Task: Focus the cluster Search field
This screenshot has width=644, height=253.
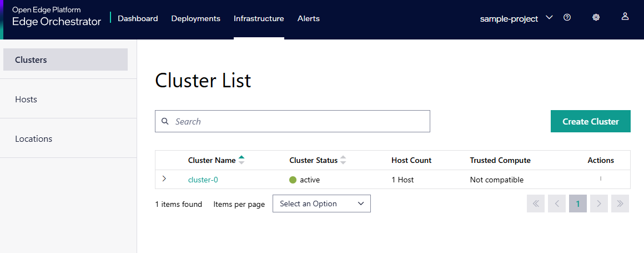Action: (x=300, y=121)
